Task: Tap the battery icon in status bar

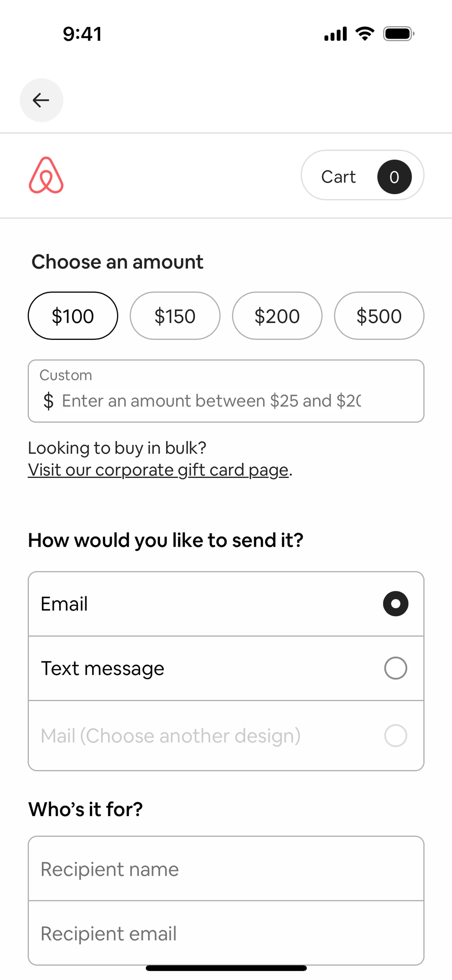Action: (x=398, y=34)
